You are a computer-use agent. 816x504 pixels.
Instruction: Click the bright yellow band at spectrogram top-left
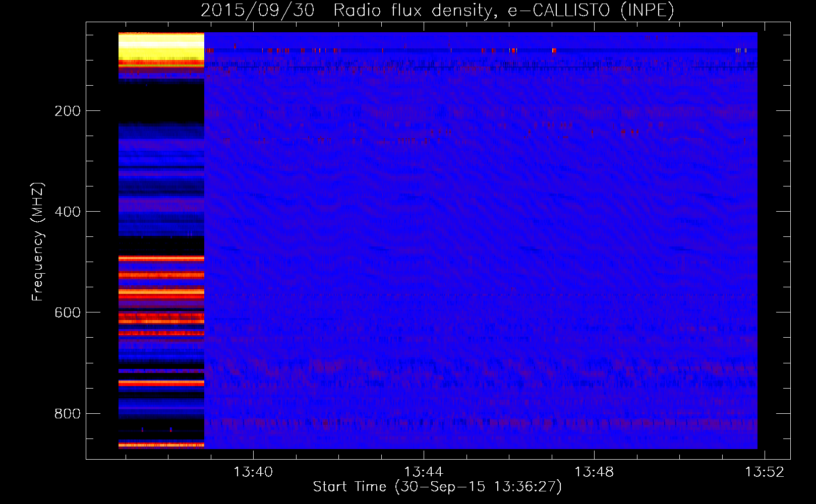(161, 46)
